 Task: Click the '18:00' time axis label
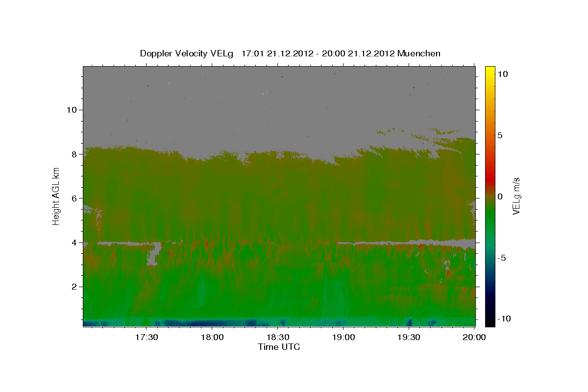[x=212, y=338]
